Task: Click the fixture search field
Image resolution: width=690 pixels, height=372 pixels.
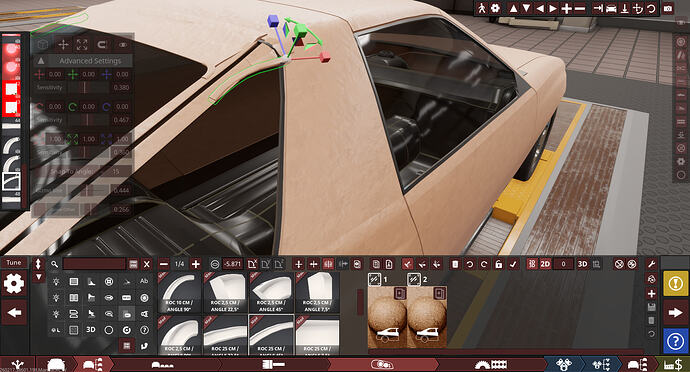Action: click(x=94, y=264)
